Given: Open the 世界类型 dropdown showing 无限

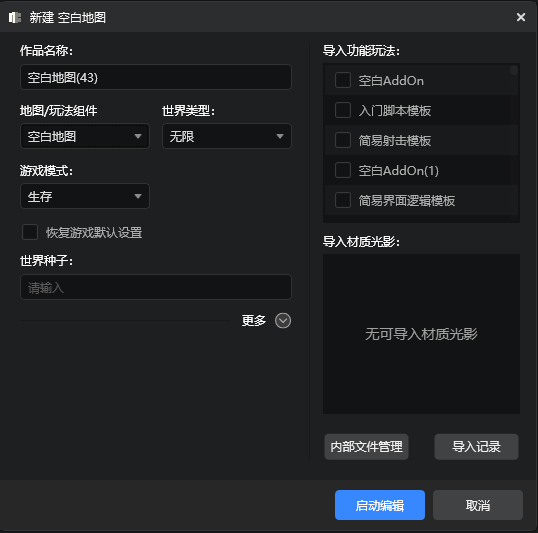Looking at the screenshot, I should [227, 136].
